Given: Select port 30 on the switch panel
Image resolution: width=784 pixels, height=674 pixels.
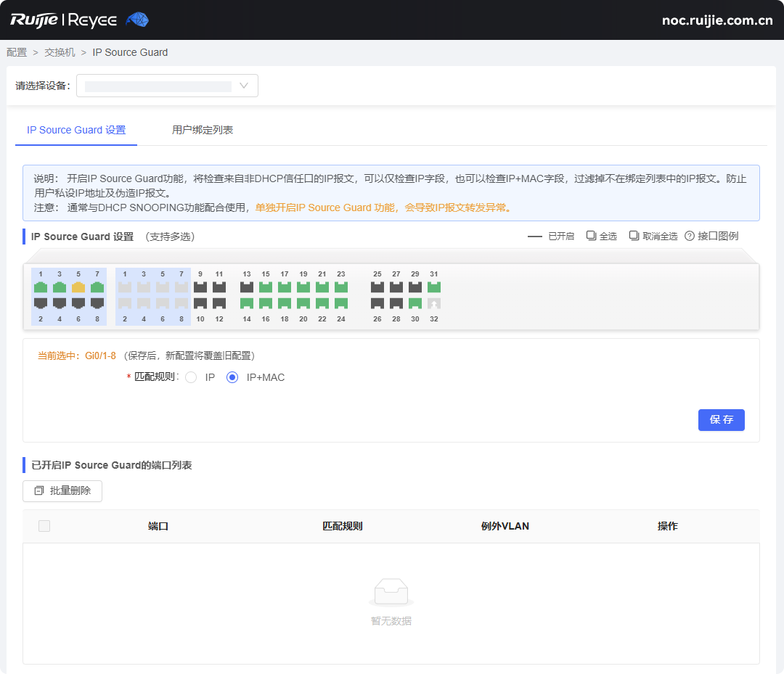Looking at the screenshot, I should pyautogui.click(x=415, y=303).
